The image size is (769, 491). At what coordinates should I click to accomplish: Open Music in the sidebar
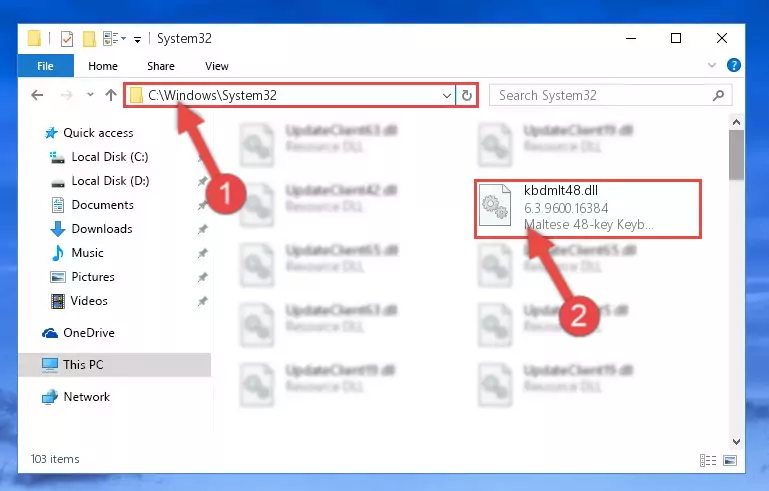(x=87, y=253)
